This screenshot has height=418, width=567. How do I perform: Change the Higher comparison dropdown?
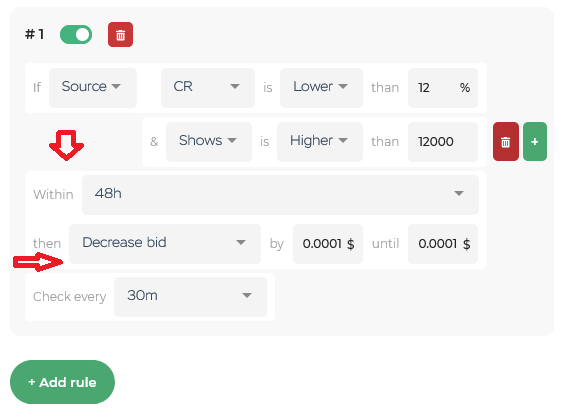320,142
